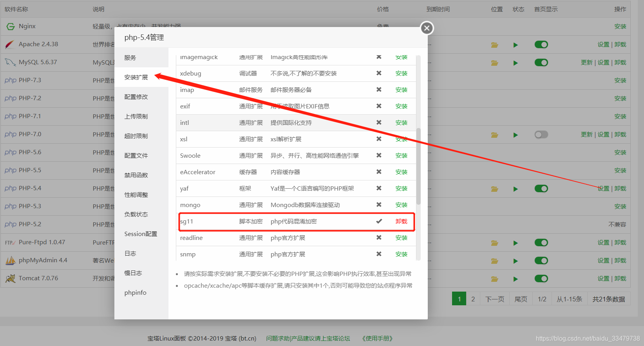Image resolution: width=644 pixels, height=346 pixels.
Task: Click the X status mark for mongo
Action: click(x=379, y=205)
